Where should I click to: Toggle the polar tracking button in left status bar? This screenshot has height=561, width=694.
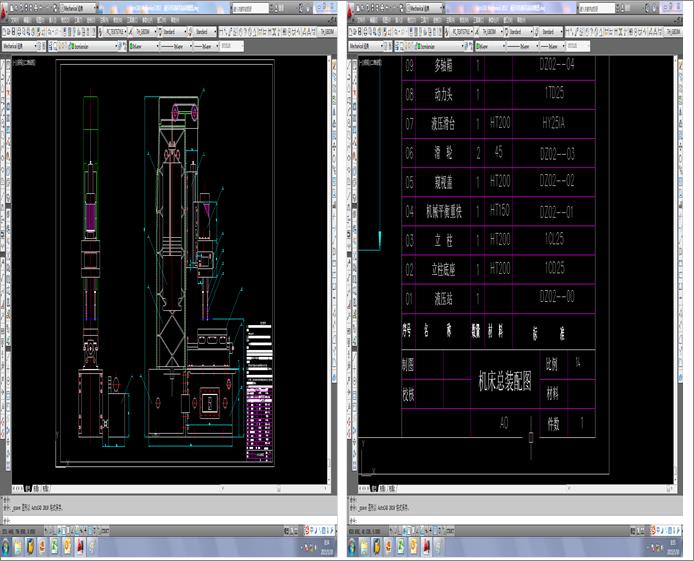pyautogui.click(x=65, y=530)
